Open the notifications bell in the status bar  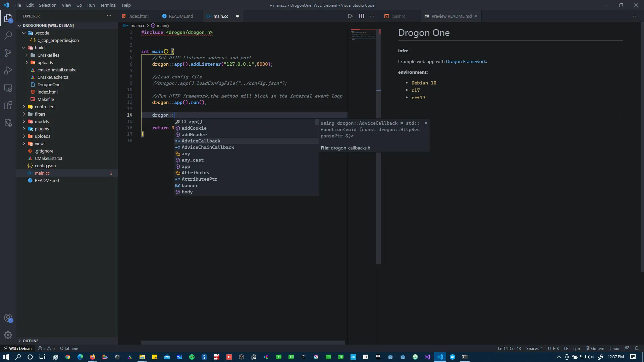pos(637,349)
